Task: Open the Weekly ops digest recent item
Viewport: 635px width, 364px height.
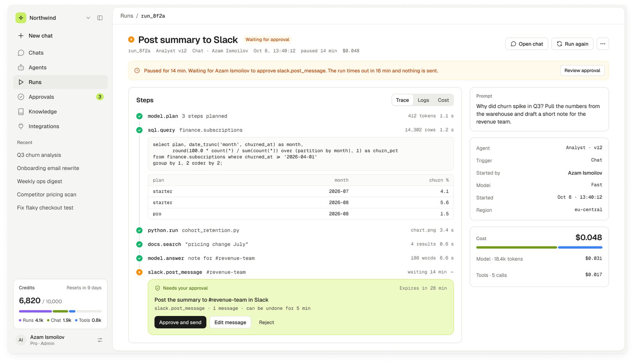Action: (x=40, y=181)
